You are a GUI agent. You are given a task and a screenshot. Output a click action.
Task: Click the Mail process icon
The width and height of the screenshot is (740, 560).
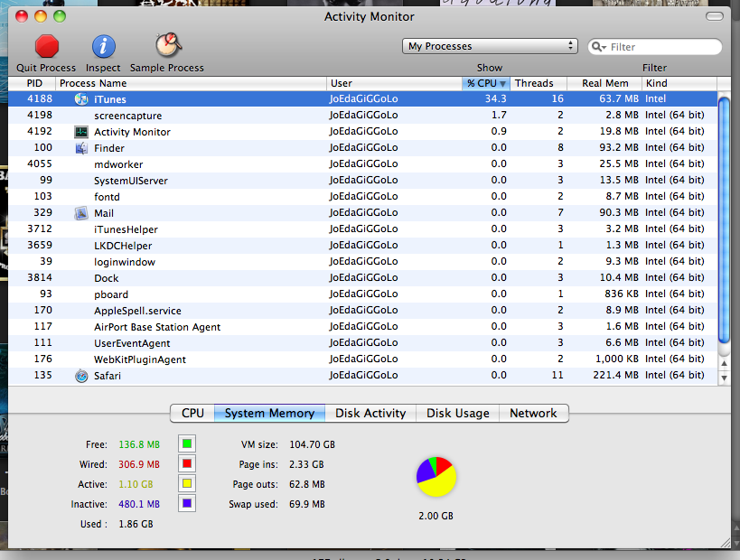click(x=81, y=213)
